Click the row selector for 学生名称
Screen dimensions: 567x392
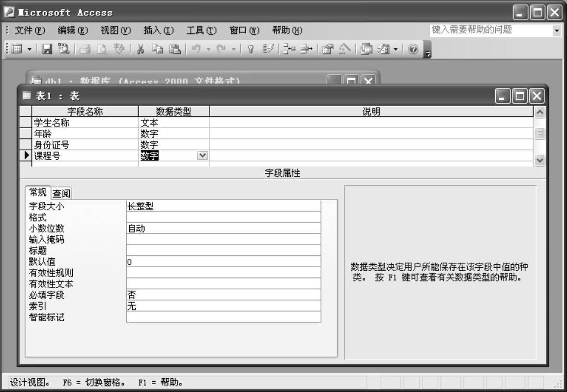[26, 123]
